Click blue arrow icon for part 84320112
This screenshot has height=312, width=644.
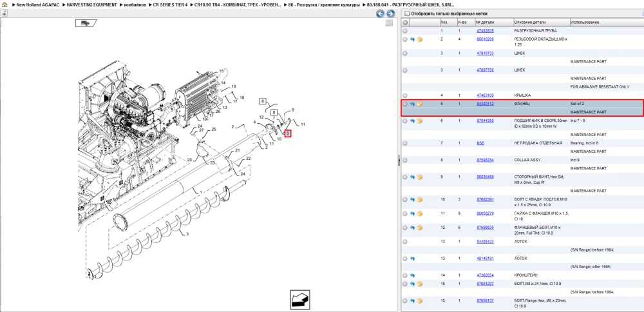[x=412, y=104]
